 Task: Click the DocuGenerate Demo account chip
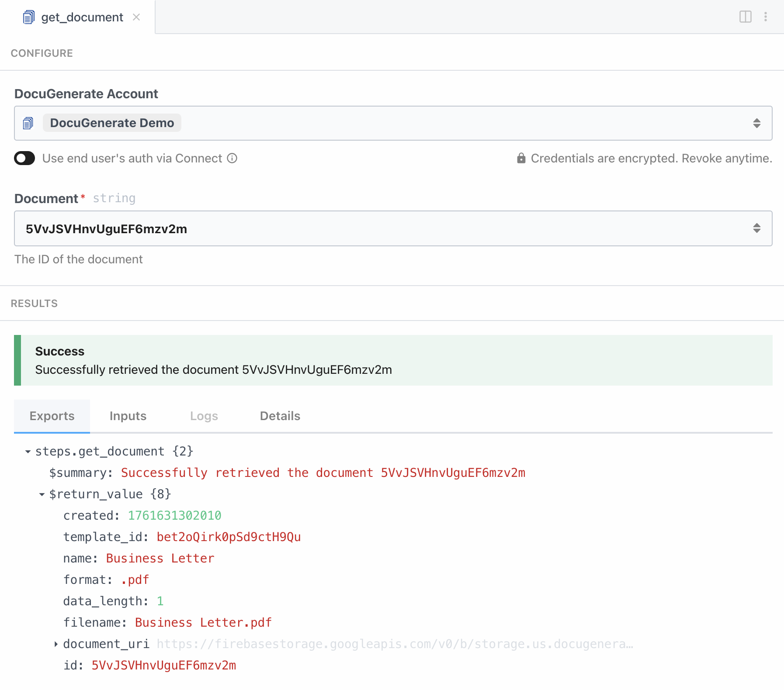point(112,123)
